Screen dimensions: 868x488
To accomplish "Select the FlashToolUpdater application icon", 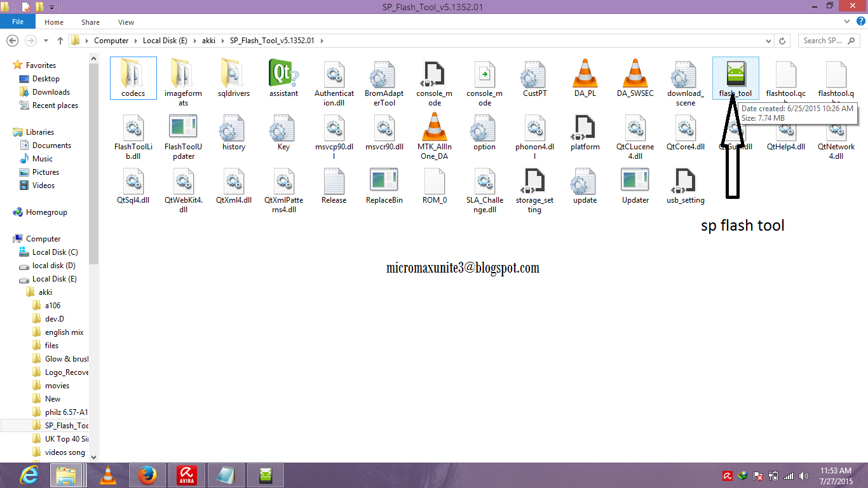I will [183, 126].
